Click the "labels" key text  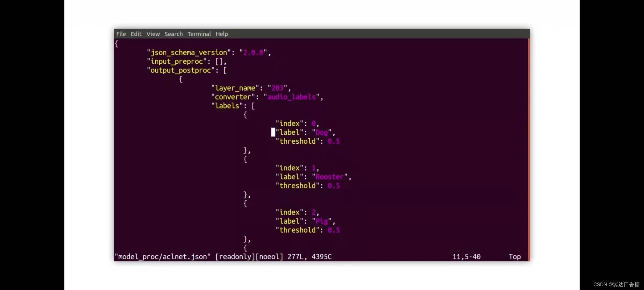227,106
